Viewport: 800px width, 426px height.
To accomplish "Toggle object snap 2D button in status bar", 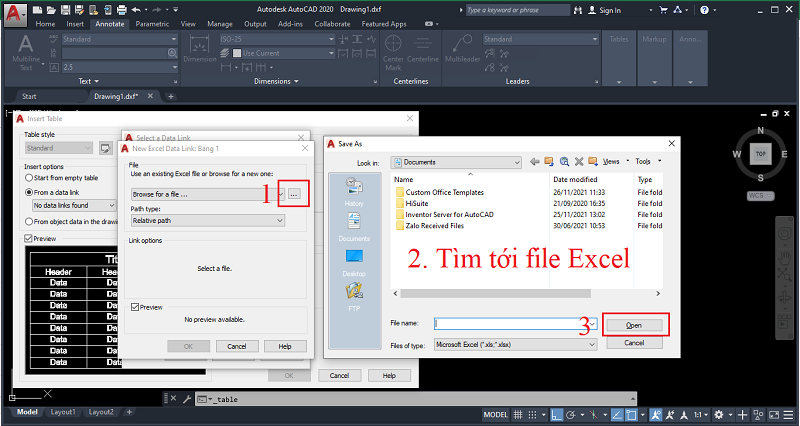I will pos(631,414).
